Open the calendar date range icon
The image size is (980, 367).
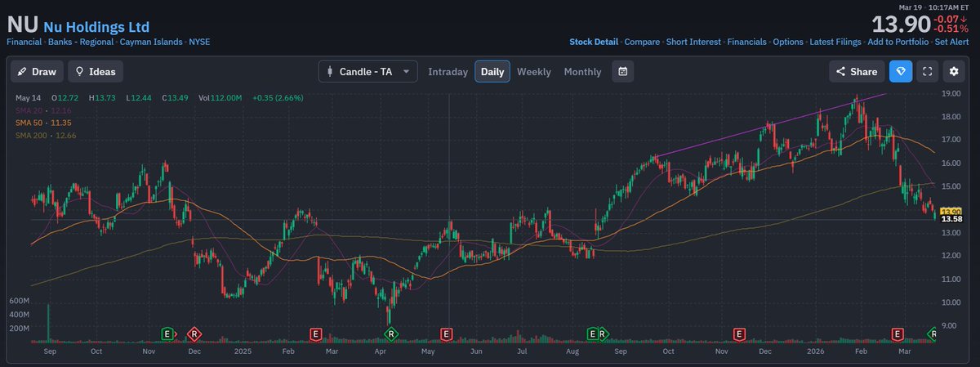coord(623,72)
